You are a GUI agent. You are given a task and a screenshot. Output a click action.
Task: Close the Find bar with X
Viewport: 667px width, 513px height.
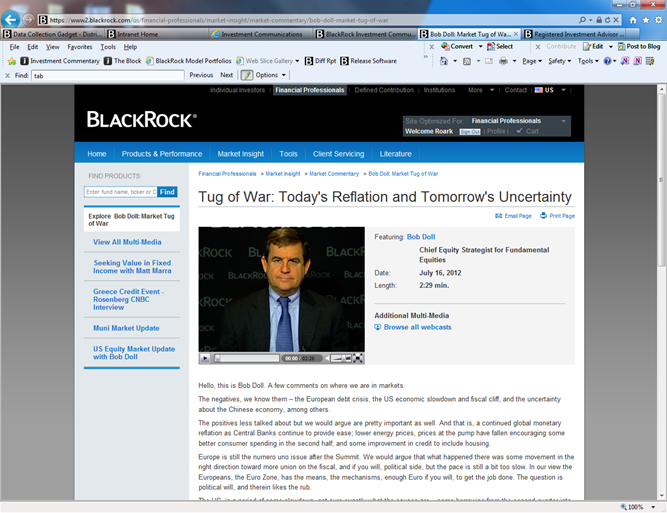tap(7, 75)
